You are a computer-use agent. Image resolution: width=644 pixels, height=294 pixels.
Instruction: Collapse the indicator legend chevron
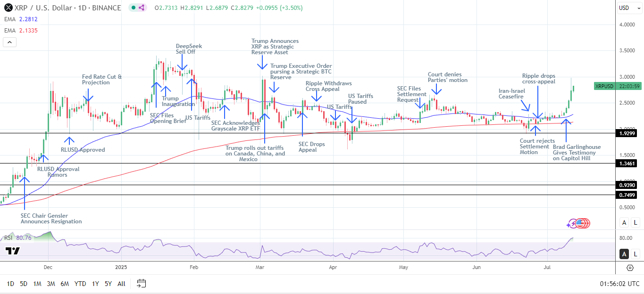point(9,42)
